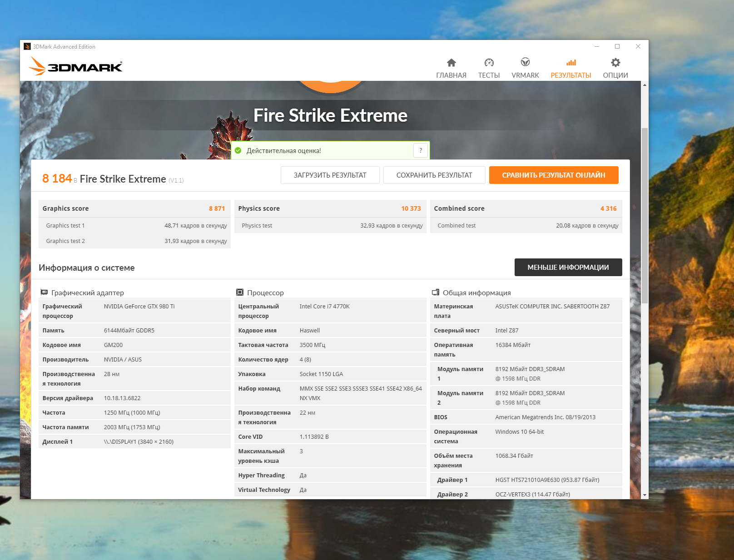Open the Результаты bar chart icon
The height and width of the screenshot is (560, 734).
(571, 63)
